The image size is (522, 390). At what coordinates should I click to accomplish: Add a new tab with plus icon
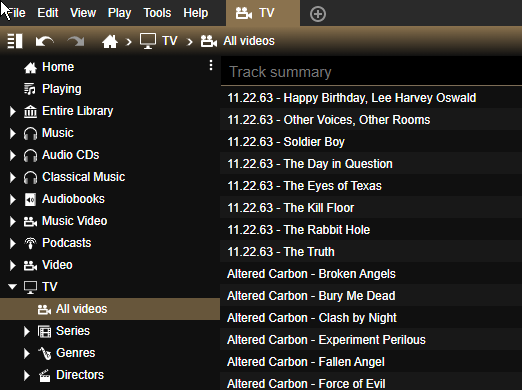tap(318, 14)
